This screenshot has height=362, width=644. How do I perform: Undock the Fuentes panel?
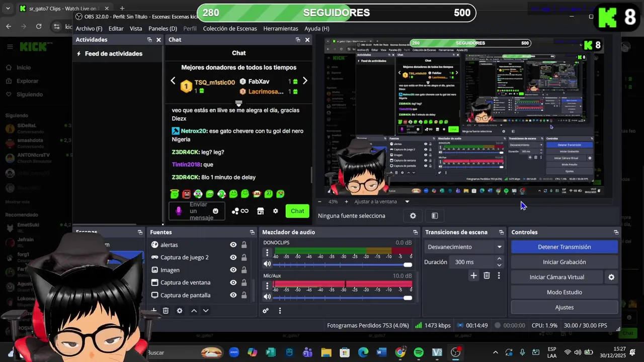tap(252, 232)
